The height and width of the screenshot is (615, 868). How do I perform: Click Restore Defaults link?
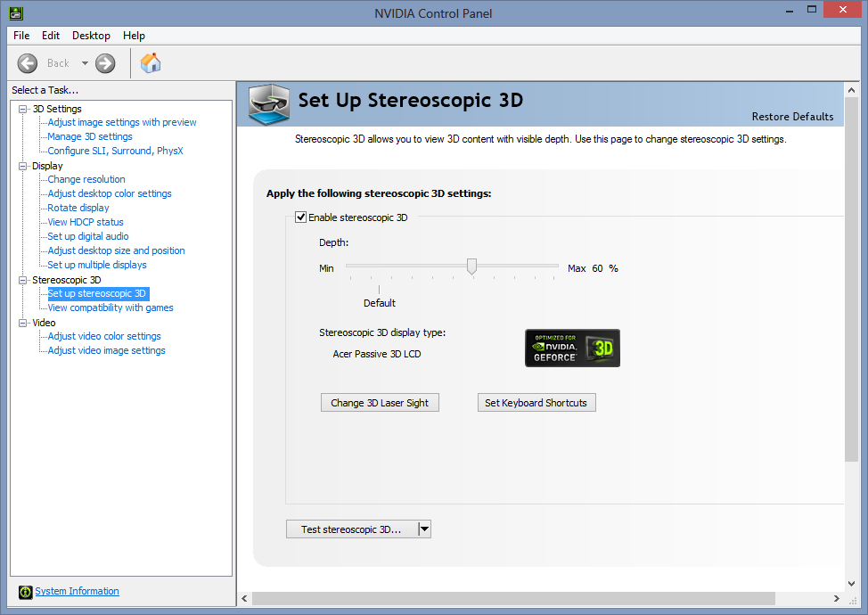coord(792,116)
